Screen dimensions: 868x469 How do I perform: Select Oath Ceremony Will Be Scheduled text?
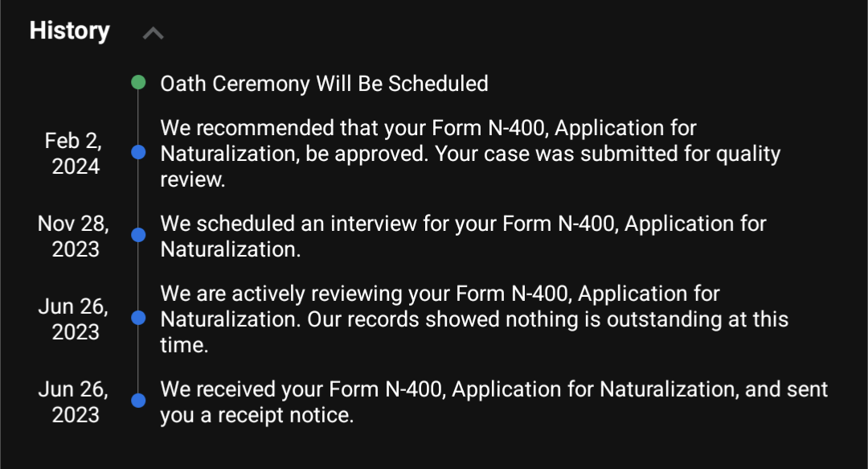325,84
